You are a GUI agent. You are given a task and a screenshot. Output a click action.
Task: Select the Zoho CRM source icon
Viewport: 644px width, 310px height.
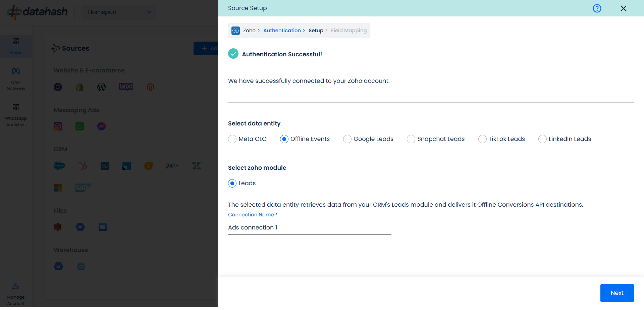pyautogui.click(x=105, y=166)
